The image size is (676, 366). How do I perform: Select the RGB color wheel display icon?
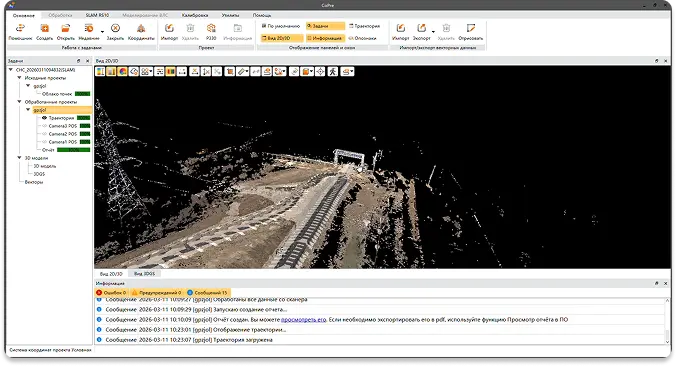122,72
